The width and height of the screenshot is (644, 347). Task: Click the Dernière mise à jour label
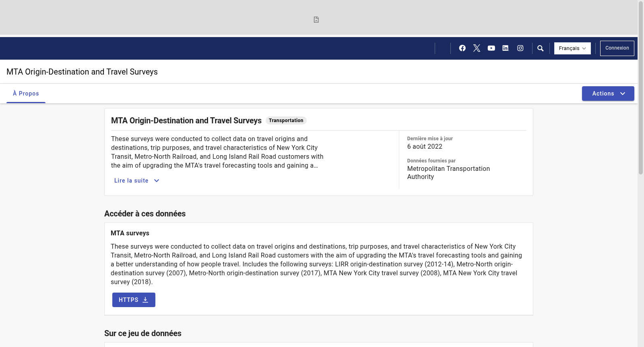pos(430,138)
